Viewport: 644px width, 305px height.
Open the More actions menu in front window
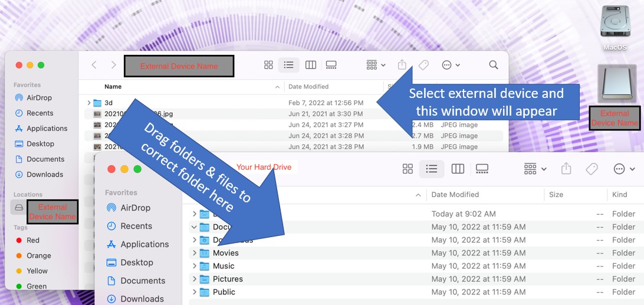coord(623,169)
